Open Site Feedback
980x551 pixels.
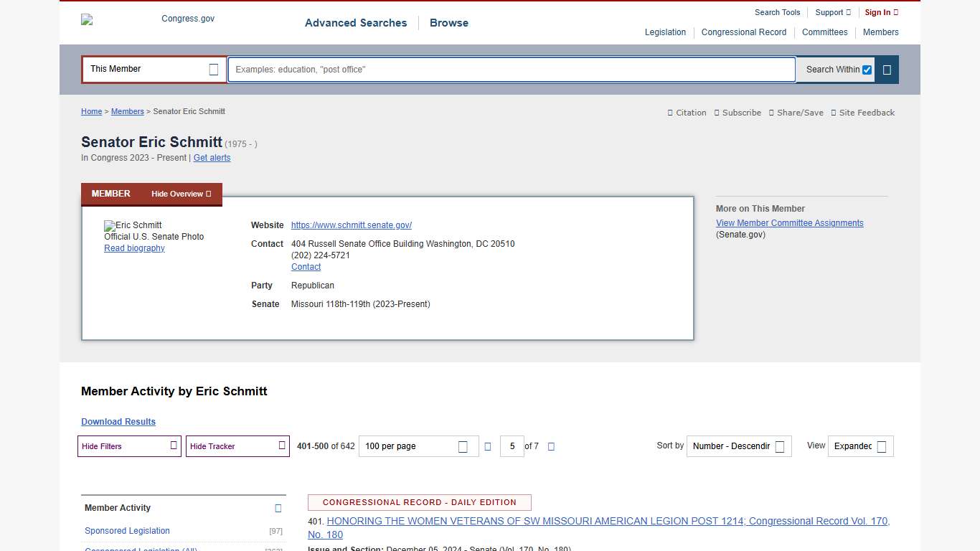point(862,113)
